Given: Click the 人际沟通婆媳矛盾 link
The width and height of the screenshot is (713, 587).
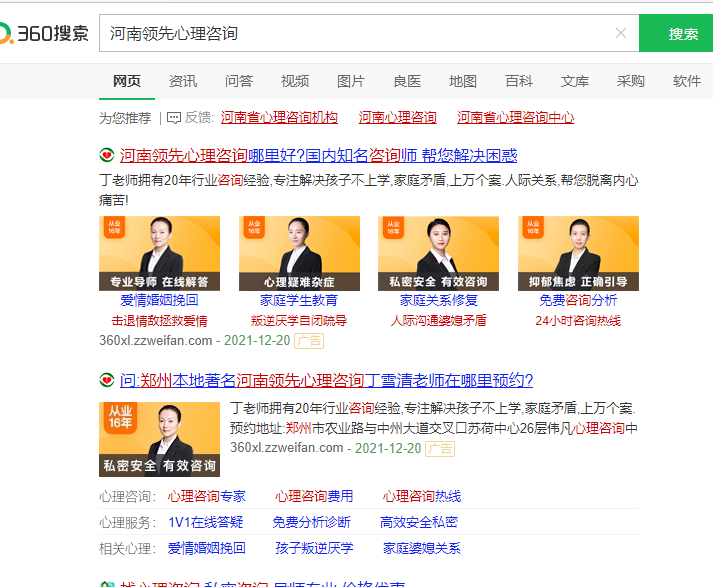Looking at the screenshot, I should (x=438, y=321).
